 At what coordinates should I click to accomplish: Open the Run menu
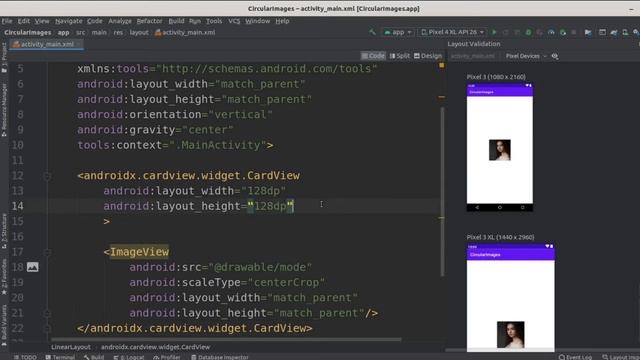(195, 21)
